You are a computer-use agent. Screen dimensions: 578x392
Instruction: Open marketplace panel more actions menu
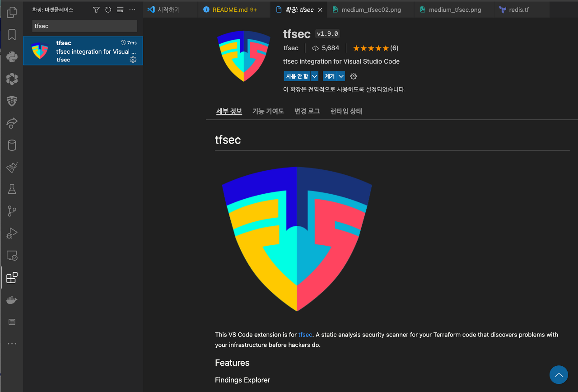pos(132,9)
